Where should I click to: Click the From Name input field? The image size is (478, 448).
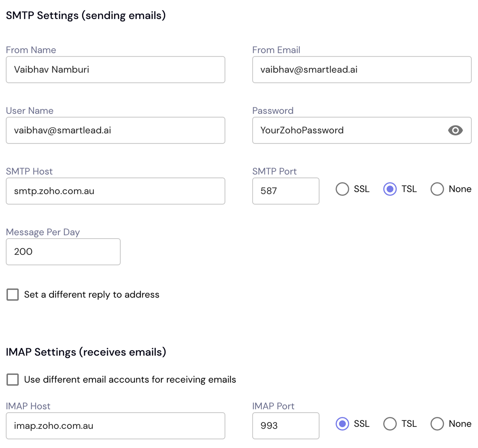115,70
